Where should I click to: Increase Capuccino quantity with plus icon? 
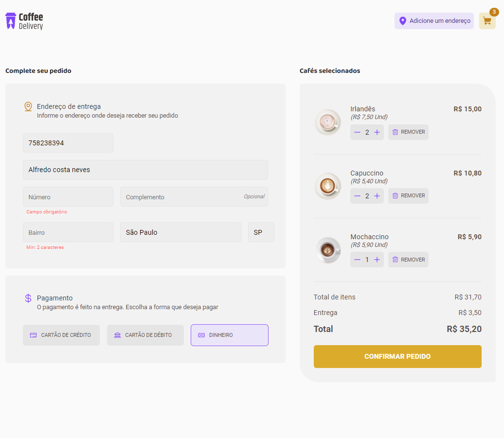point(377,196)
